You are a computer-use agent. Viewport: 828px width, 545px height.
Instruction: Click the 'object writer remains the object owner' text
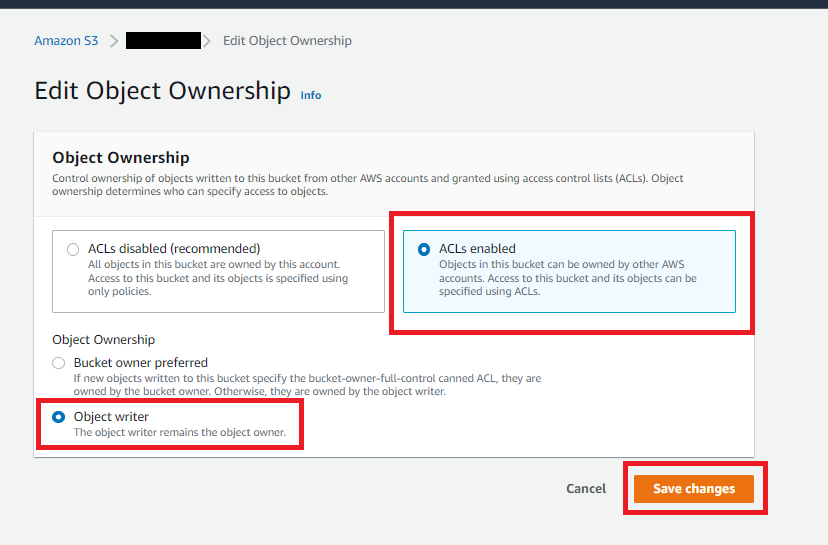pos(180,432)
